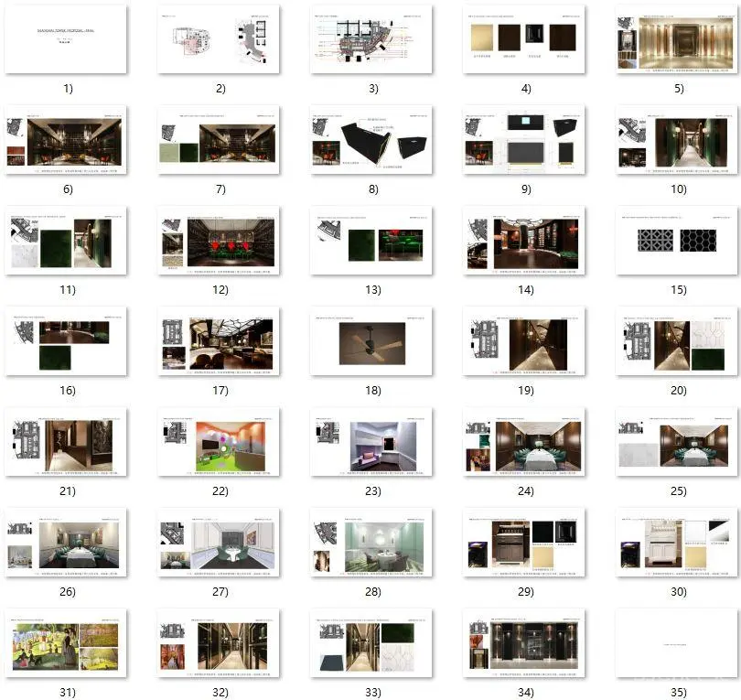Open slide 12 bar with red flowers
The image size is (741, 700).
219,241
